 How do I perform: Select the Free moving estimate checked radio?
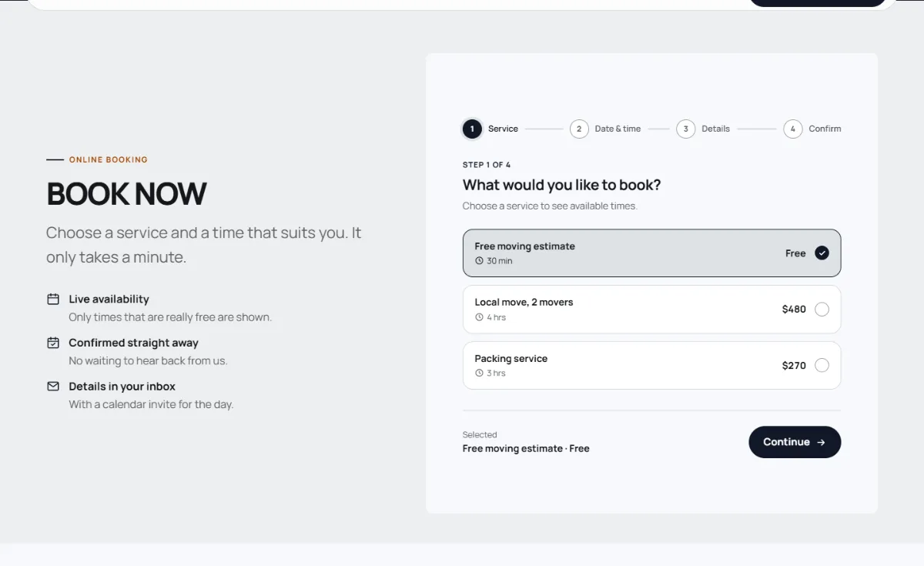pos(822,253)
